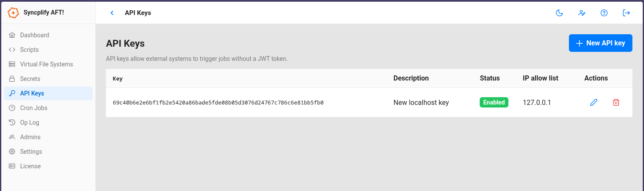The image size is (644, 191).
Task: Select API Keys in the sidebar
Action: click(x=32, y=93)
